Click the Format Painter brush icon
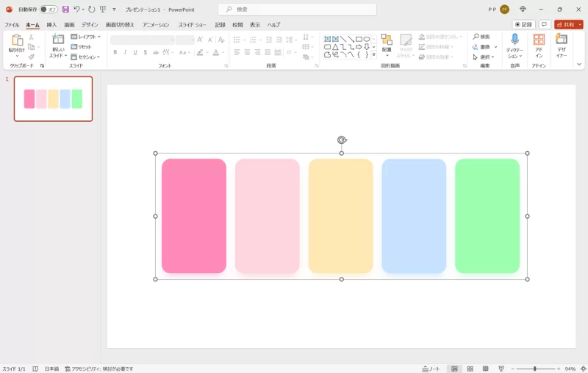 [32, 57]
